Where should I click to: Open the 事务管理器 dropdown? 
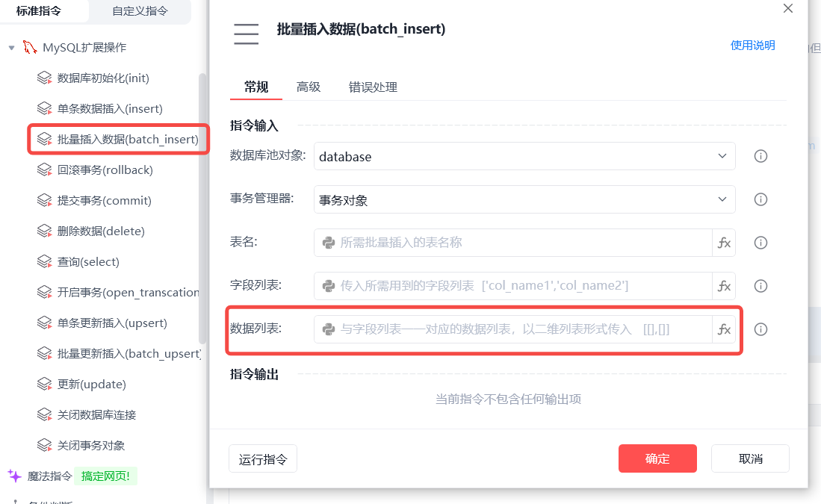[x=524, y=199]
